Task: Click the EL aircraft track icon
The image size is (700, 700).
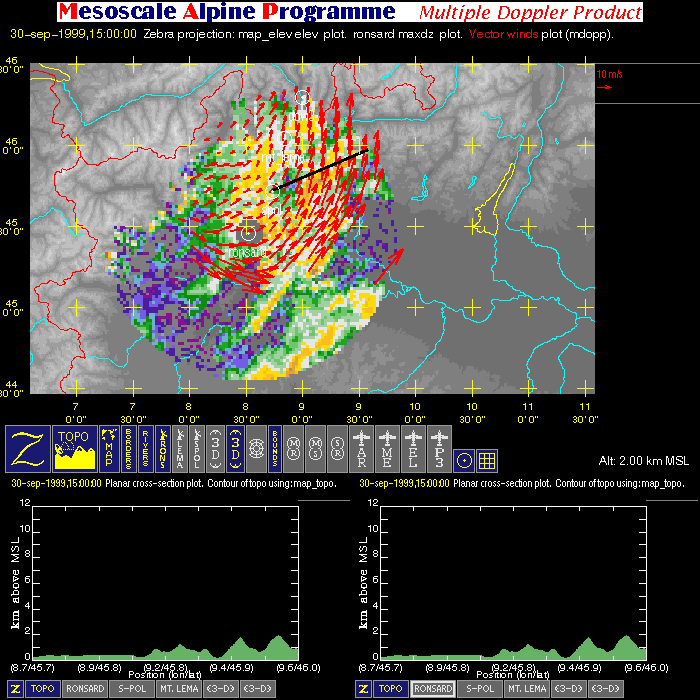Action: click(x=413, y=447)
